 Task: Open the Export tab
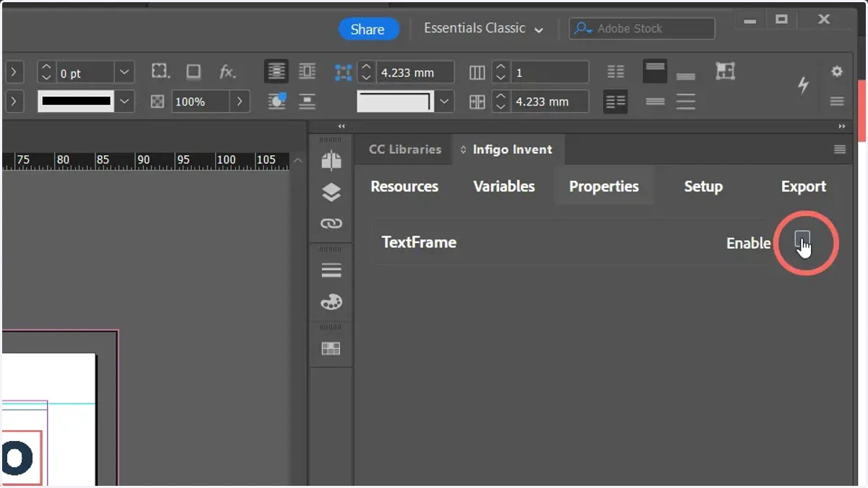click(x=803, y=187)
